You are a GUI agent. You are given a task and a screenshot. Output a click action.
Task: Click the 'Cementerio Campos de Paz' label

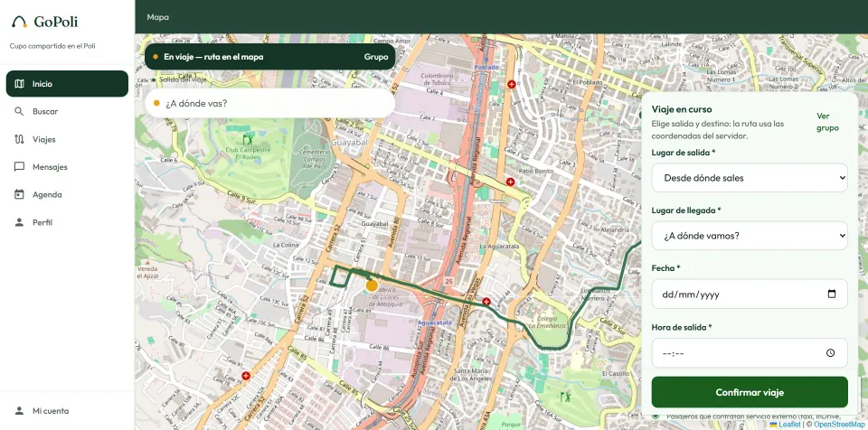coord(315,158)
